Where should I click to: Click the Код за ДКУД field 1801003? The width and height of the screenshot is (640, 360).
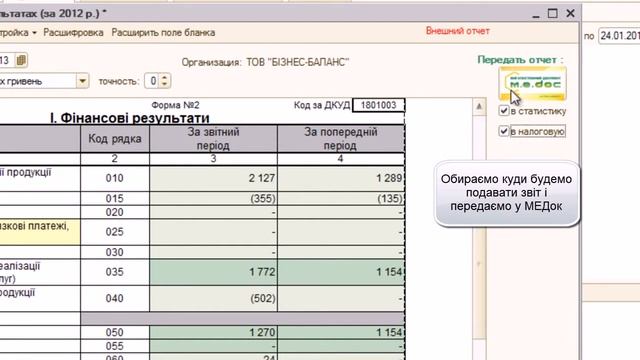pyautogui.click(x=378, y=105)
